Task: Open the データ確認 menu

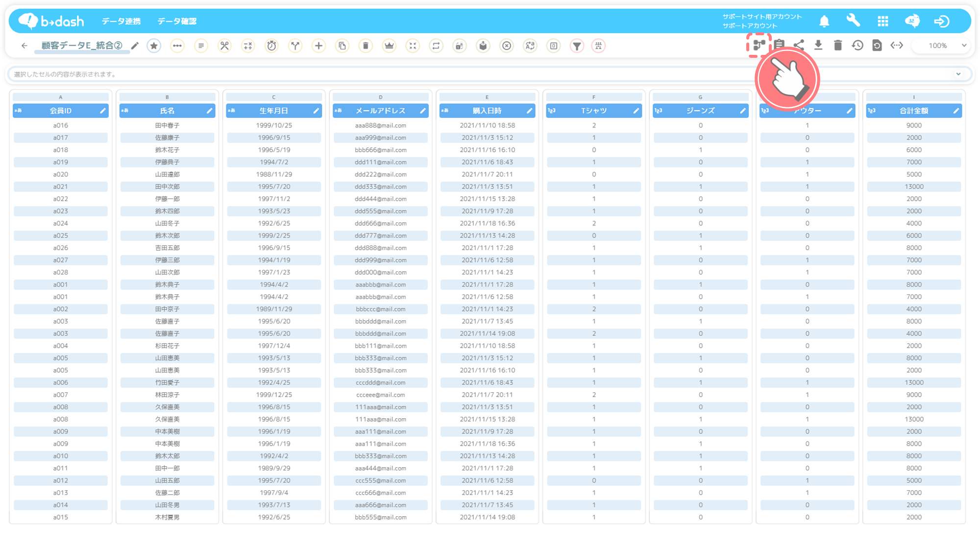Action: point(177,21)
